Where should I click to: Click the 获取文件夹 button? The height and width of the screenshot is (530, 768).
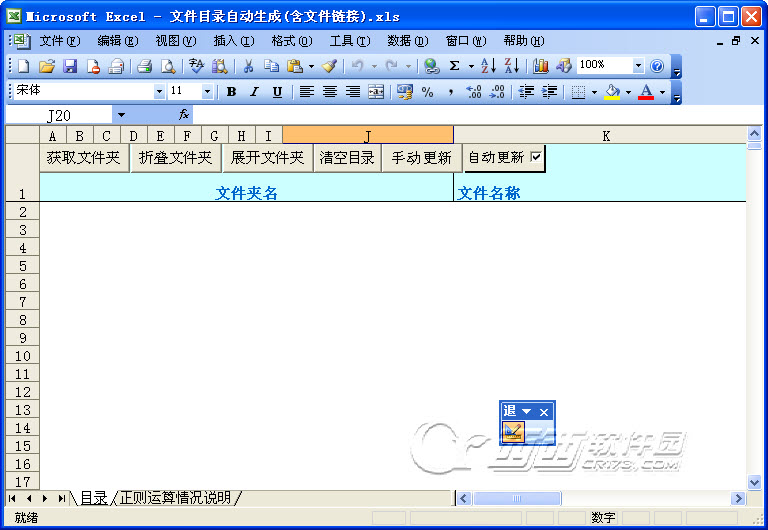pyautogui.click(x=84, y=158)
